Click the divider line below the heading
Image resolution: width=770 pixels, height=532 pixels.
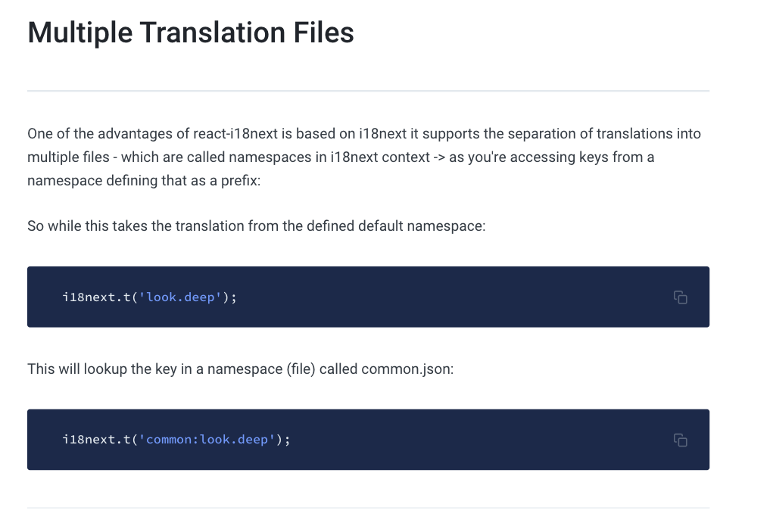368,91
